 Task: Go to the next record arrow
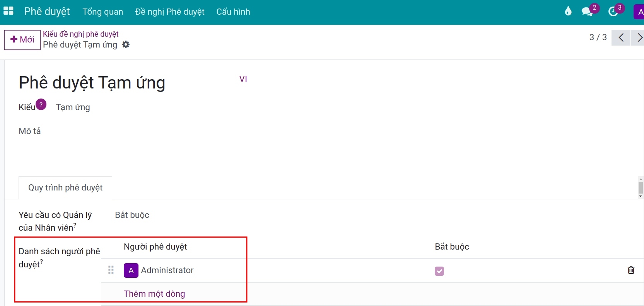coord(638,37)
